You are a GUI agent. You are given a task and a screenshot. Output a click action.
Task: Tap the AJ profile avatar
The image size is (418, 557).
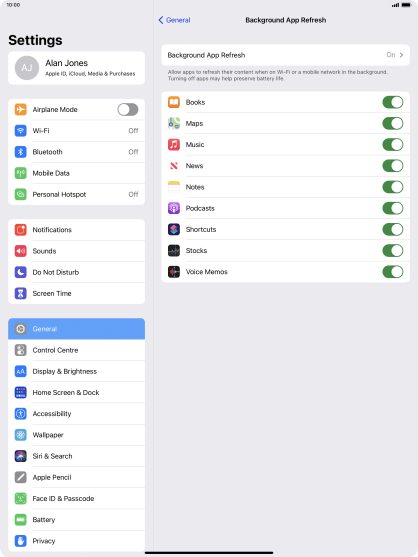(x=27, y=68)
